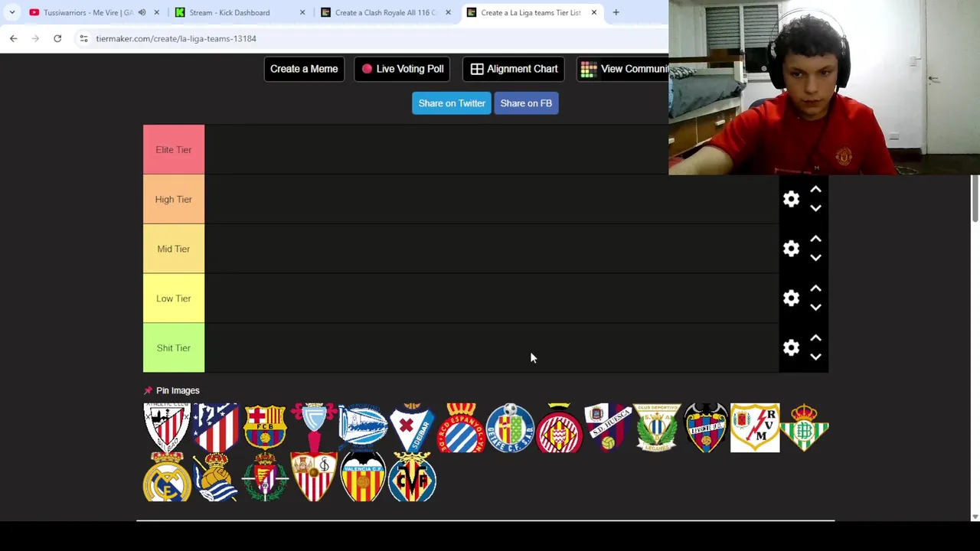Pick the Levante UD crest
Image resolution: width=980 pixels, height=551 pixels.
click(706, 428)
